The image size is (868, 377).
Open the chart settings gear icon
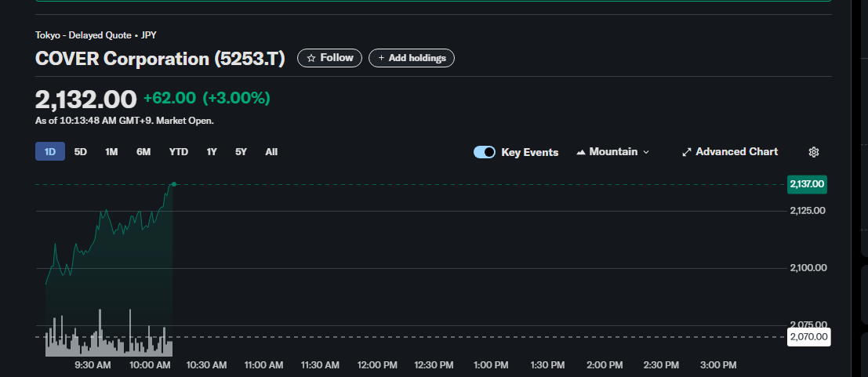pyautogui.click(x=813, y=152)
